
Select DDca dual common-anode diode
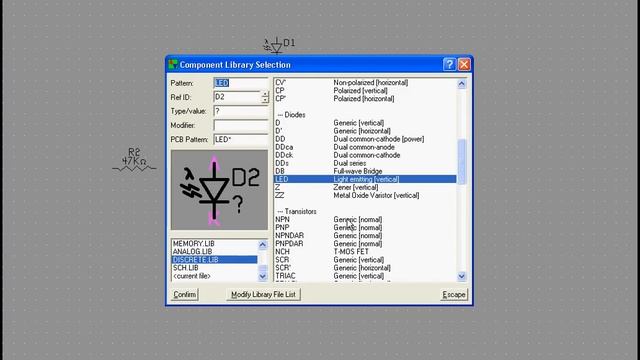[x=365, y=147]
